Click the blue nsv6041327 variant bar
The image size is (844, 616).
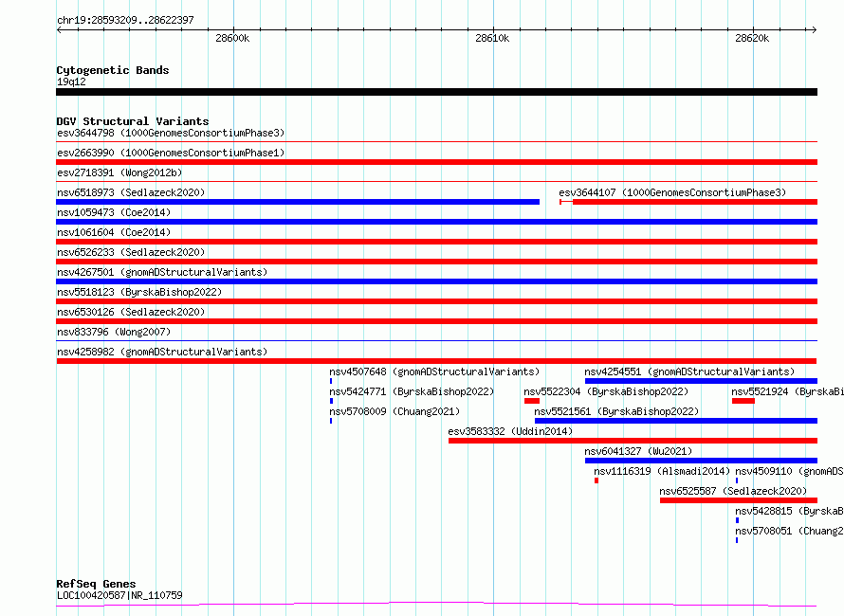click(x=702, y=462)
